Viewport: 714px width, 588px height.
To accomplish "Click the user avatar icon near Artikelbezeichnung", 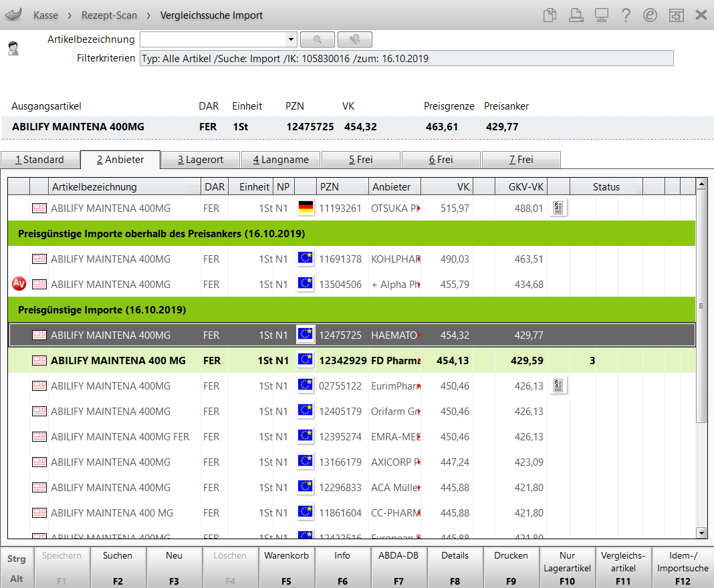I will pos(13,48).
